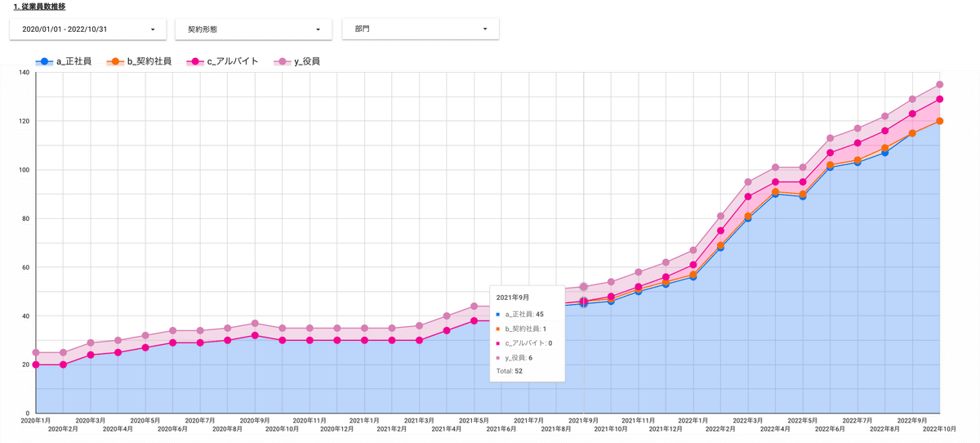
Task: Click the a_正社員: 45 tooltip row
Action: 519,314
